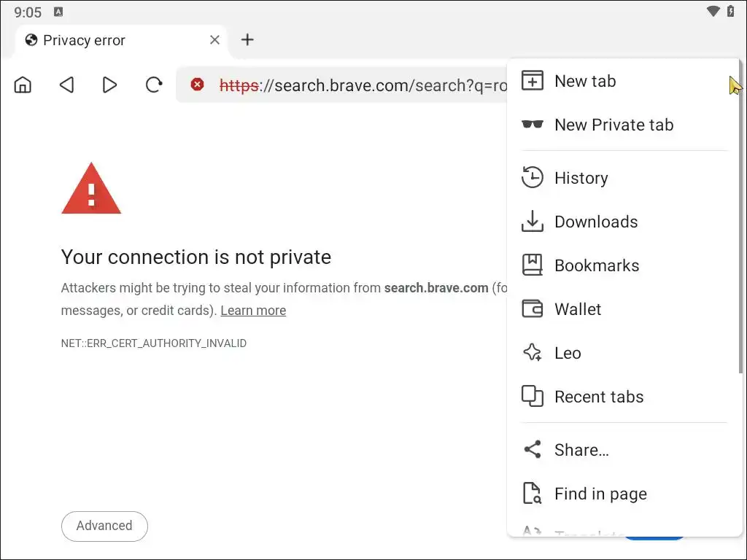747x560 pixels.
Task: Close the Privacy error tab
Action: [x=215, y=40]
